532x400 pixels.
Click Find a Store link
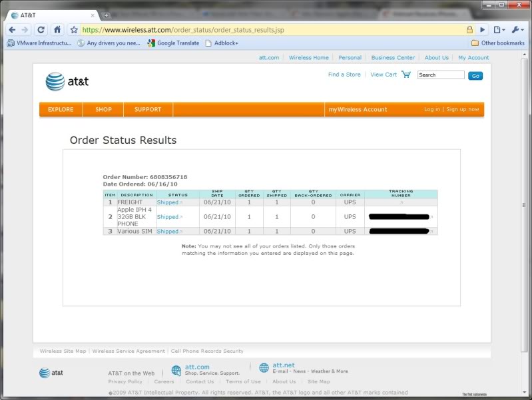pyautogui.click(x=344, y=75)
